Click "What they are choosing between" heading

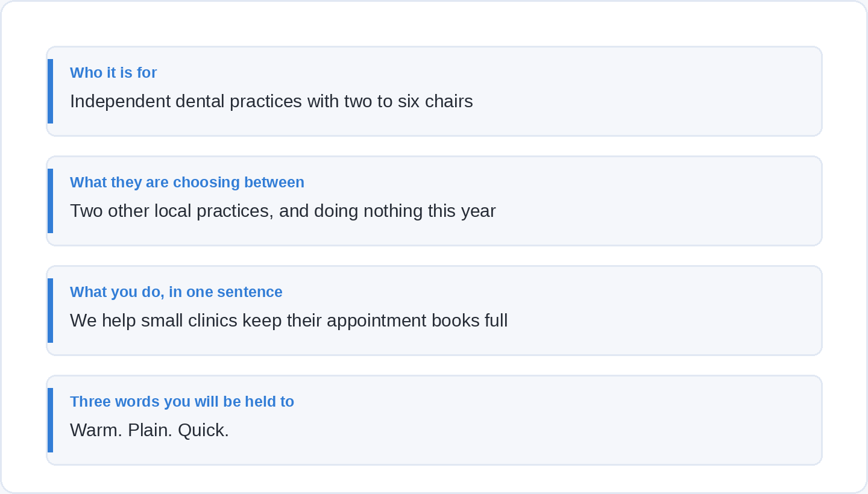click(x=187, y=182)
